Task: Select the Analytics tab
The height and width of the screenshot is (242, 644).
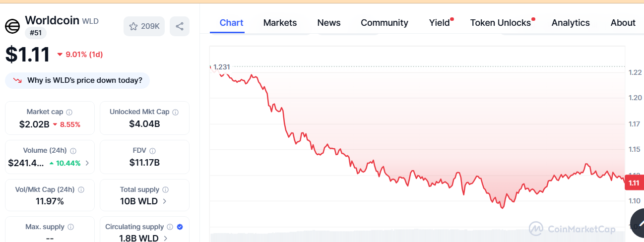Action: click(571, 23)
